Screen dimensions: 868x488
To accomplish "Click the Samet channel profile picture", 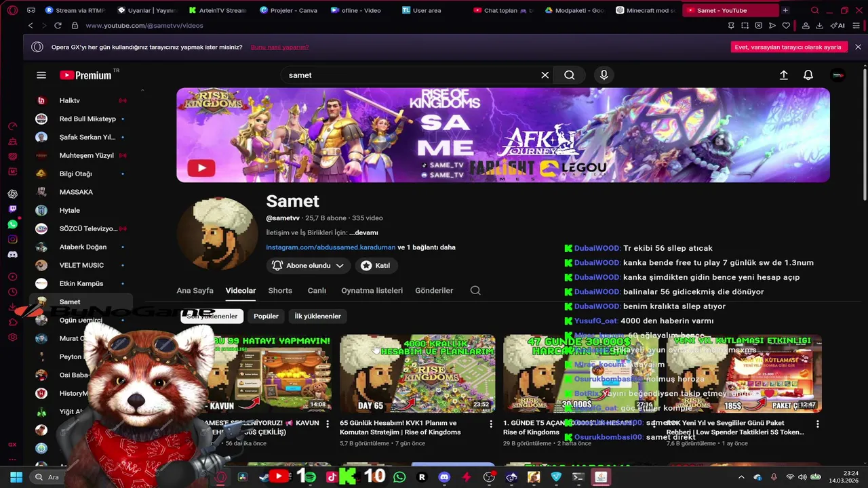I will click(217, 233).
